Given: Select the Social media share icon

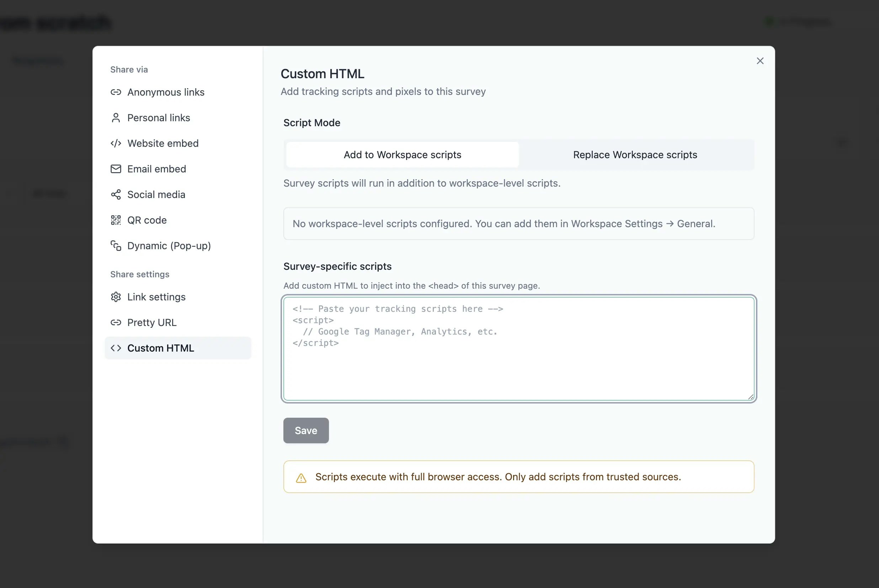Looking at the screenshot, I should tap(116, 194).
